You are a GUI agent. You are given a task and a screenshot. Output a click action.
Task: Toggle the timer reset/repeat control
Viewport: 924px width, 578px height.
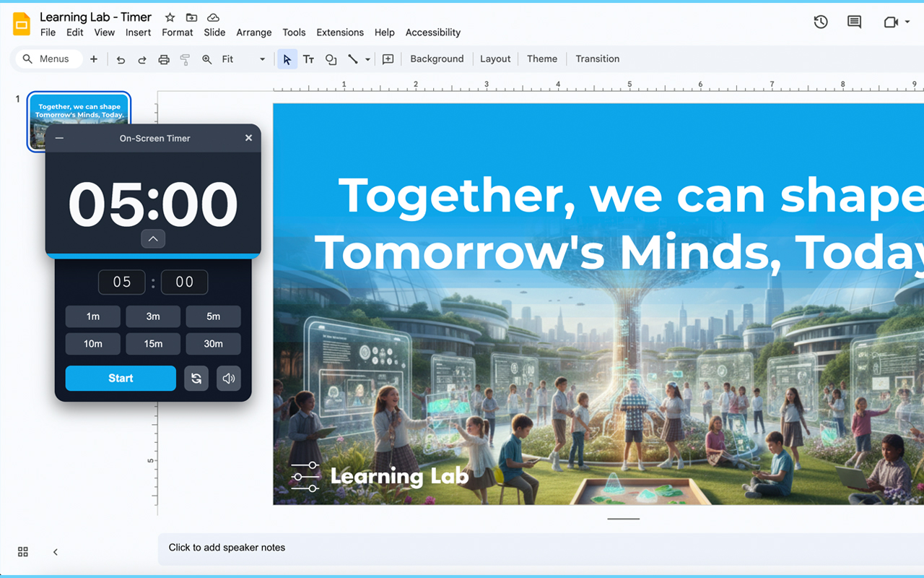click(196, 378)
